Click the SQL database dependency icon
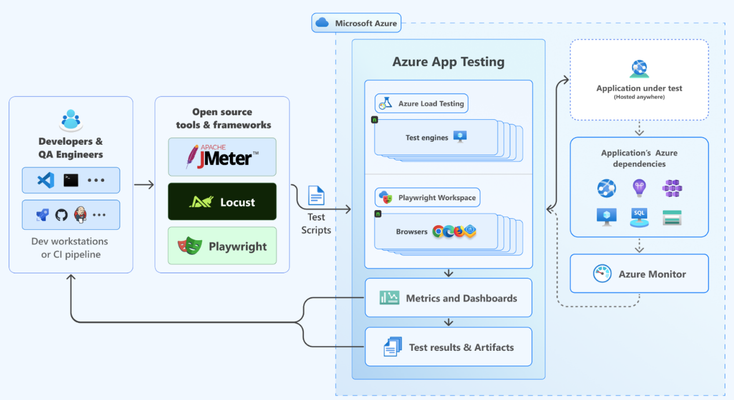 [639, 217]
